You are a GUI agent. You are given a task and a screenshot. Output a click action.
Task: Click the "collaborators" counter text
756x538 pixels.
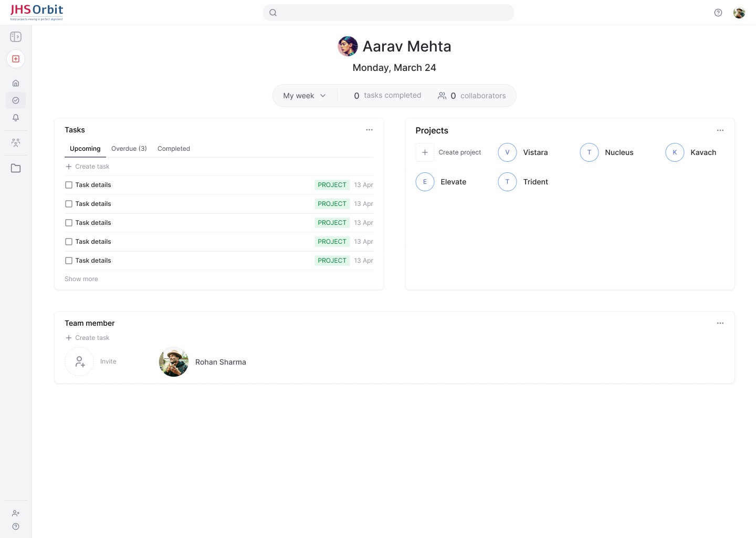click(483, 96)
